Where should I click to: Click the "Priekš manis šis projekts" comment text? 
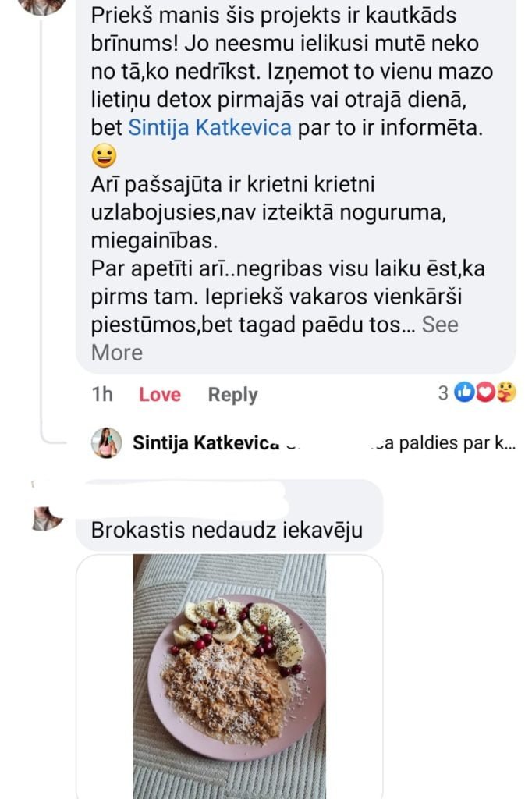(x=273, y=16)
